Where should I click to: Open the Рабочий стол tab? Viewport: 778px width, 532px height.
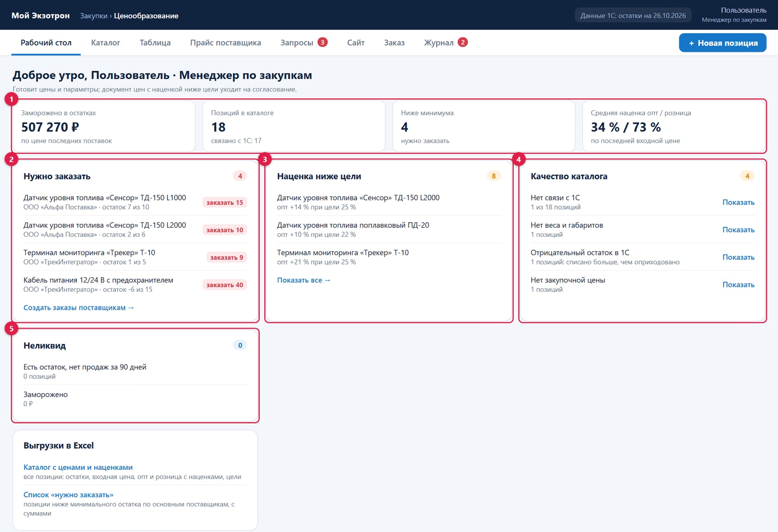click(46, 43)
